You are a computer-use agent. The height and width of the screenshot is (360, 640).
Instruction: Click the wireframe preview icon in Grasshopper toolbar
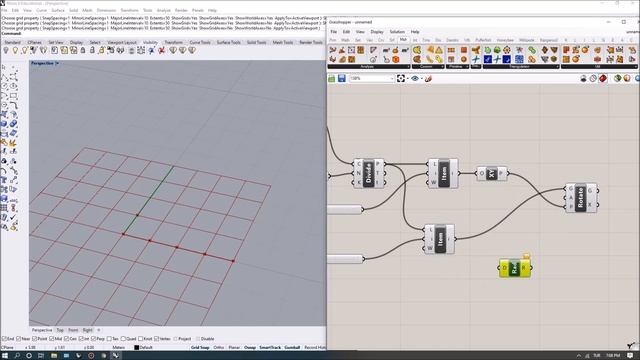coord(593,78)
